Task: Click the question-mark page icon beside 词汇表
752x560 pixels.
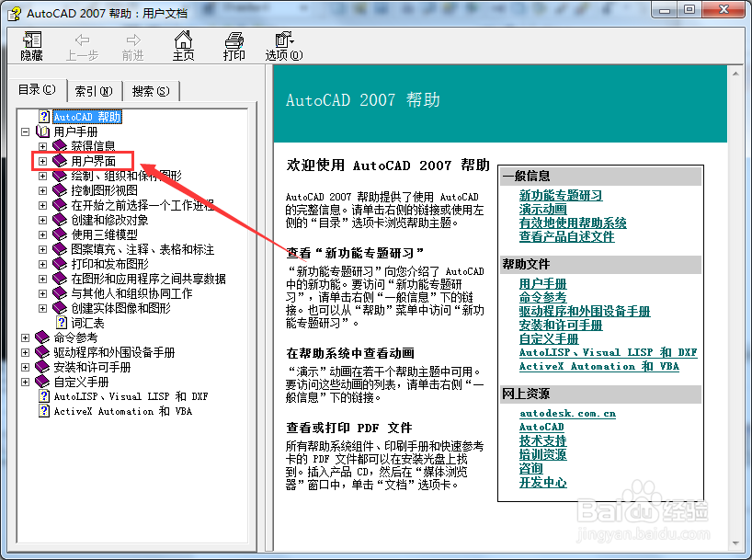Action: click(x=62, y=323)
